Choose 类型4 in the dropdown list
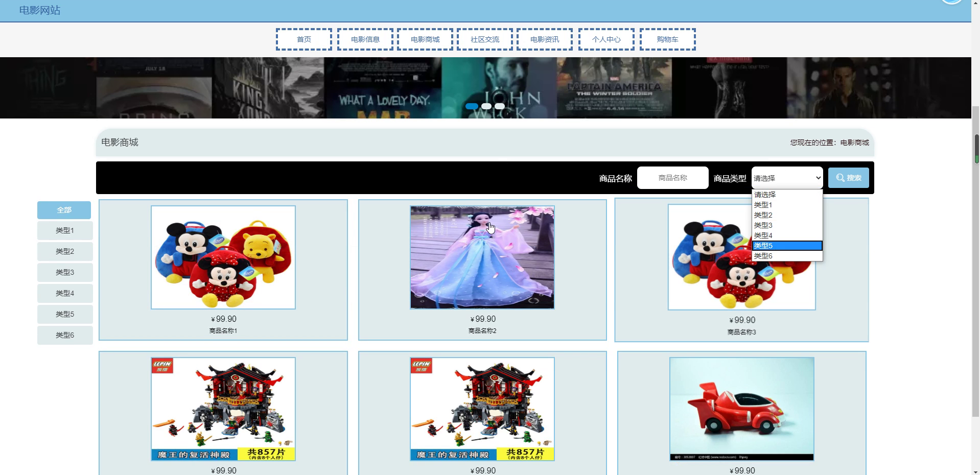The height and width of the screenshot is (475, 980). click(787, 235)
